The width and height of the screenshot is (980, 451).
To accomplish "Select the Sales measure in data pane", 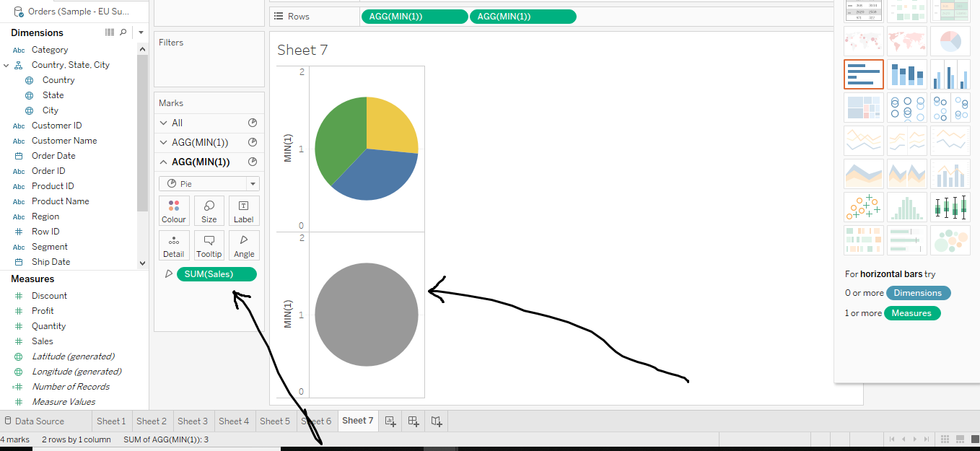I will pyautogui.click(x=42, y=341).
